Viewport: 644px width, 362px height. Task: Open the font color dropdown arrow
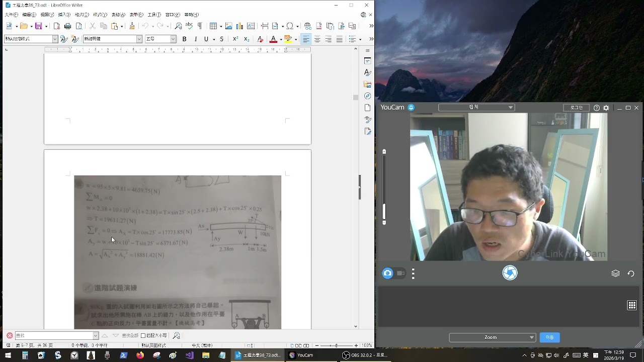[x=281, y=39]
